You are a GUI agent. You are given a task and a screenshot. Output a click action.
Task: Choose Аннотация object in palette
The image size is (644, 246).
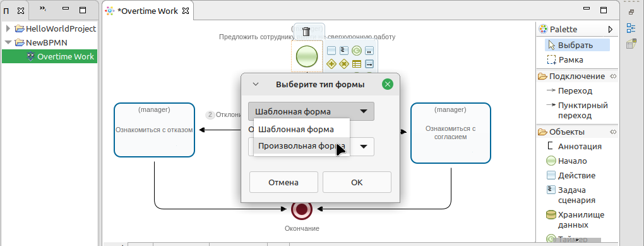[574, 147]
